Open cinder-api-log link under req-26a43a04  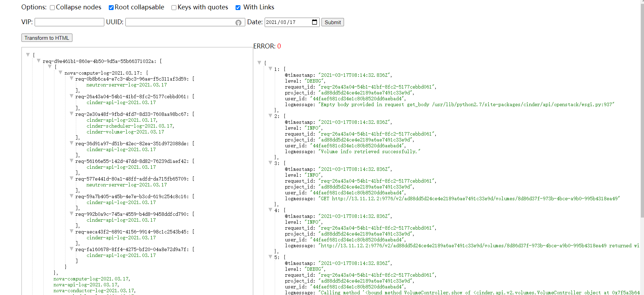(121, 102)
